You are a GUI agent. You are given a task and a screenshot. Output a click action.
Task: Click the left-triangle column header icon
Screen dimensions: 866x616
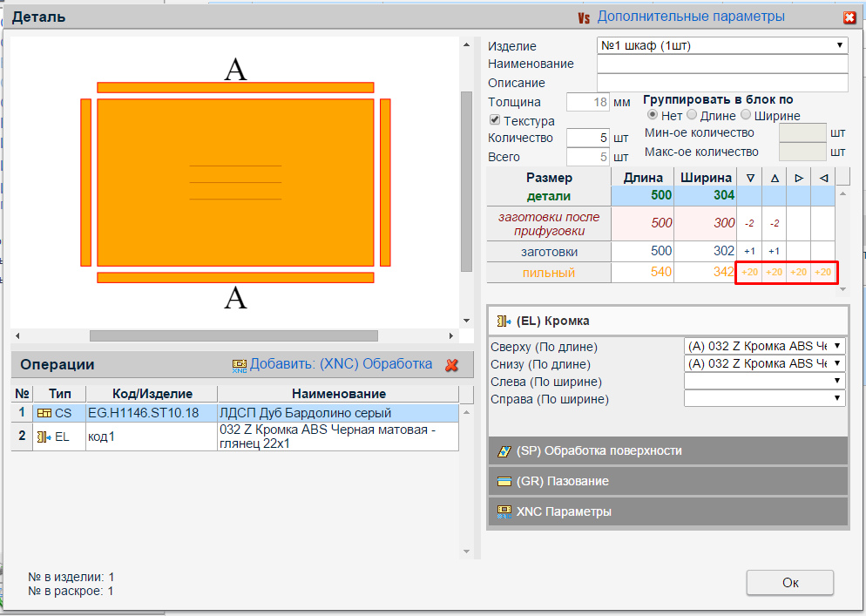click(x=823, y=178)
